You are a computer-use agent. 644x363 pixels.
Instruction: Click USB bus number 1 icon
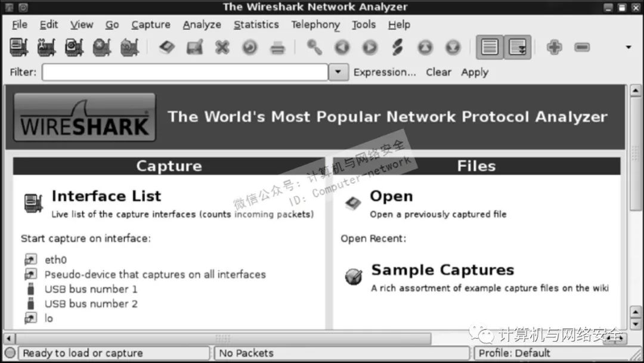click(30, 288)
